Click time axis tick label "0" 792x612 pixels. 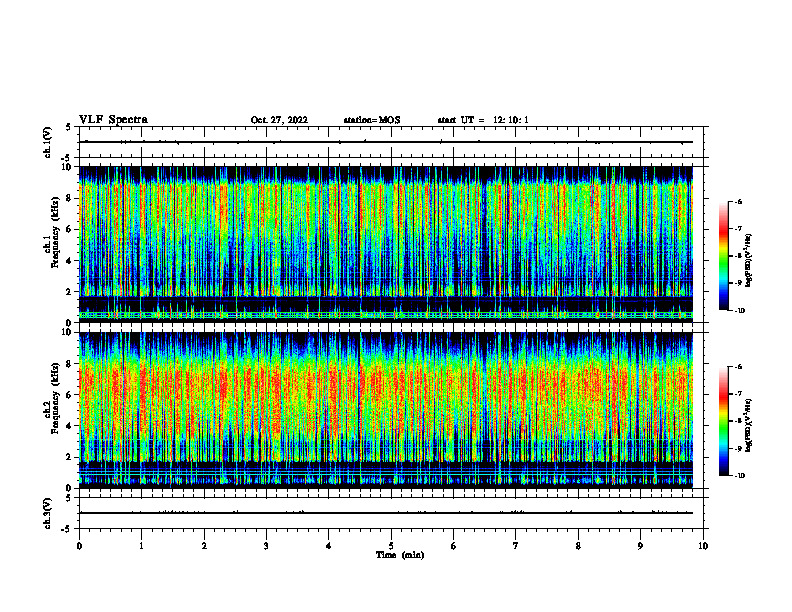79,546
